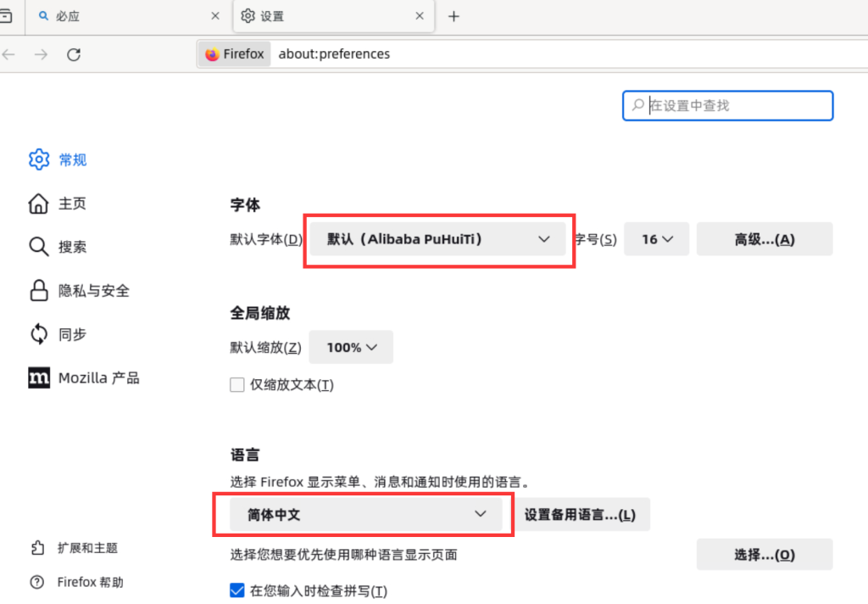The image size is (868, 604).
Task: Click the 全局缩放 section heading
Action: pos(260,313)
